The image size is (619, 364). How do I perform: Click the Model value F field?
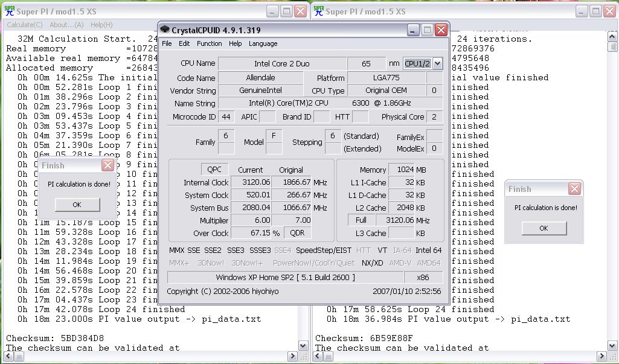click(274, 136)
